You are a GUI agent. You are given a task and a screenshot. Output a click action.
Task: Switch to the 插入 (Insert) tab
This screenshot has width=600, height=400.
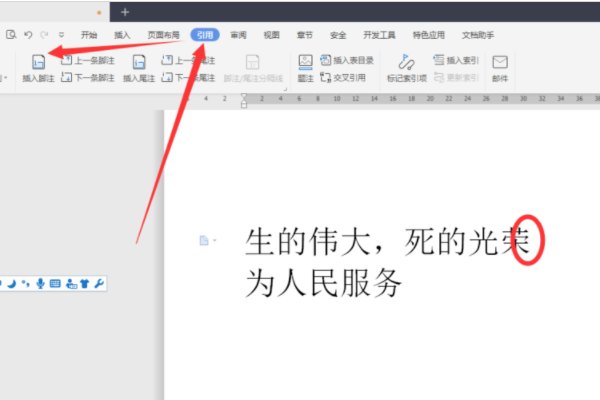coord(122,35)
